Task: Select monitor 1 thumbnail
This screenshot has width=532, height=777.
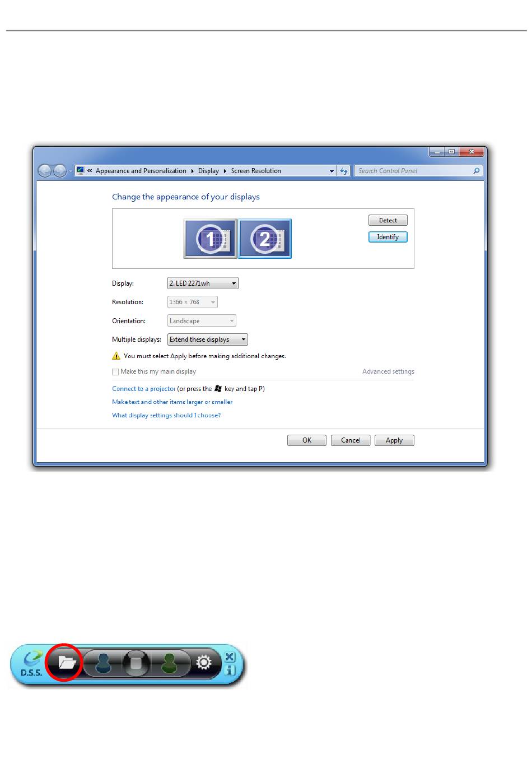Action: click(x=210, y=239)
